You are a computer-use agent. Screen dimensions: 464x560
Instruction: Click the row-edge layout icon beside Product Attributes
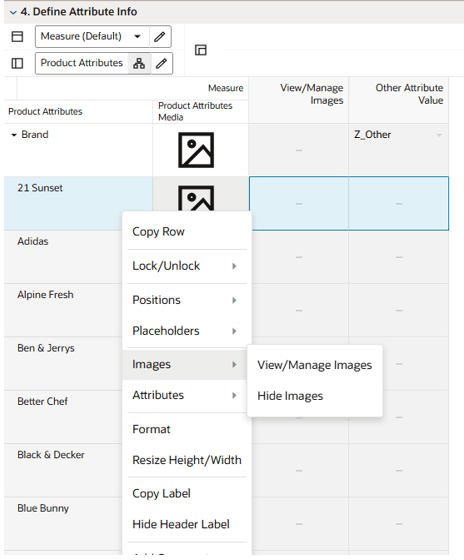click(17, 63)
